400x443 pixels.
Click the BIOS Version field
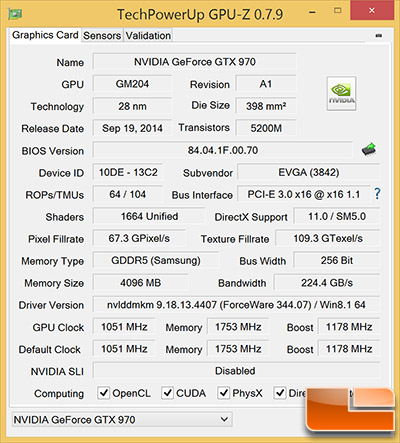(x=223, y=150)
